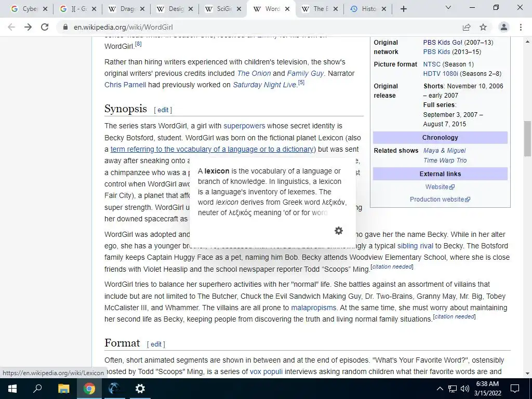This screenshot has height=399, width=532.
Task: Open the Production website link
Action: click(x=440, y=199)
